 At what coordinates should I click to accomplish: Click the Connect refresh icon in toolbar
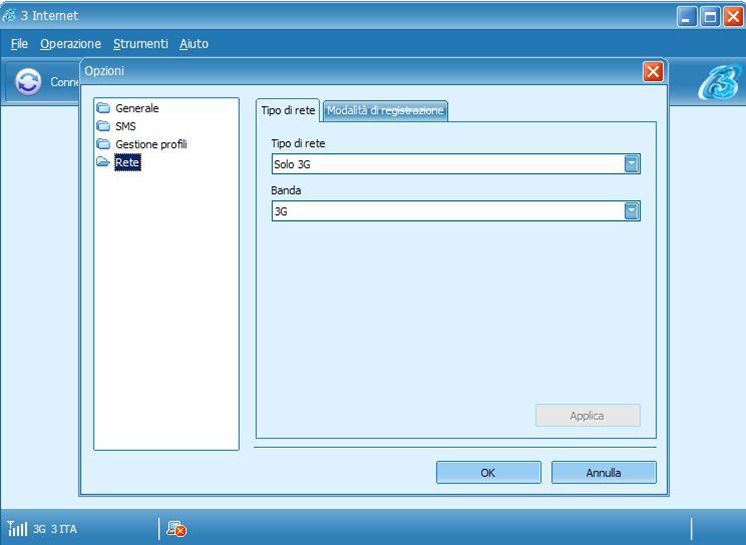click(28, 82)
